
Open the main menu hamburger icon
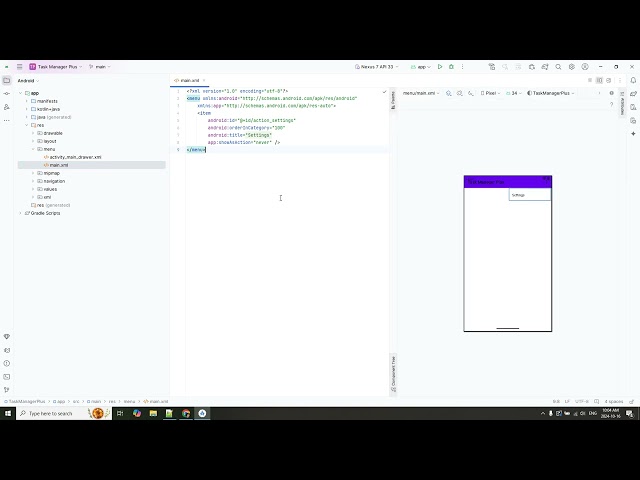point(20,67)
